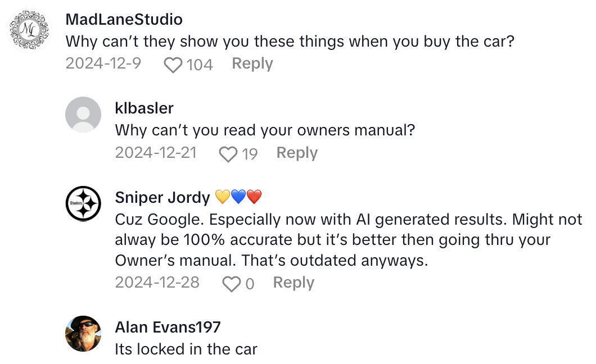This screenshot has width=596, height=364.
Task: Go to the Alan Evans197 username link
Action: [168, 327]
